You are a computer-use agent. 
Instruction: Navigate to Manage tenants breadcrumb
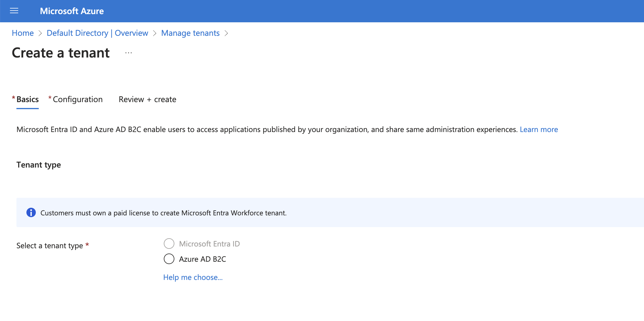[190, 33]
